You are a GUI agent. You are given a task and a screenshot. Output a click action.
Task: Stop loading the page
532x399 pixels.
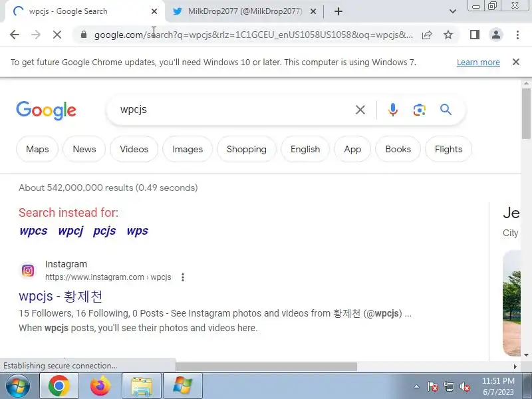click(57, 35)
